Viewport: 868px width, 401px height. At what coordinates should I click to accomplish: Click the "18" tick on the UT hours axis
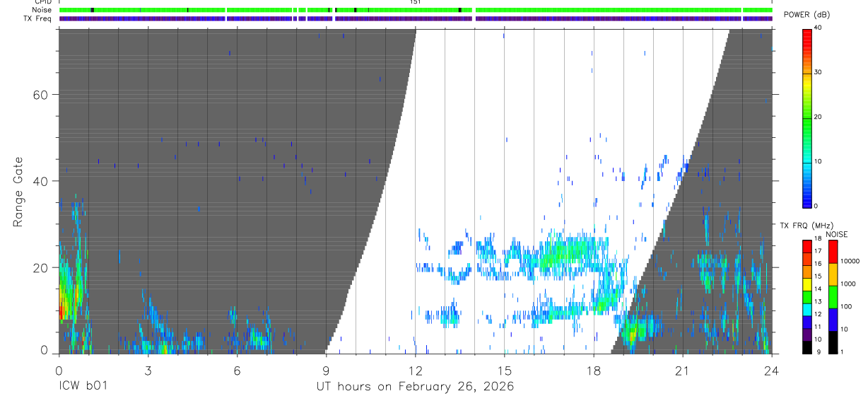tap(594, 370)
